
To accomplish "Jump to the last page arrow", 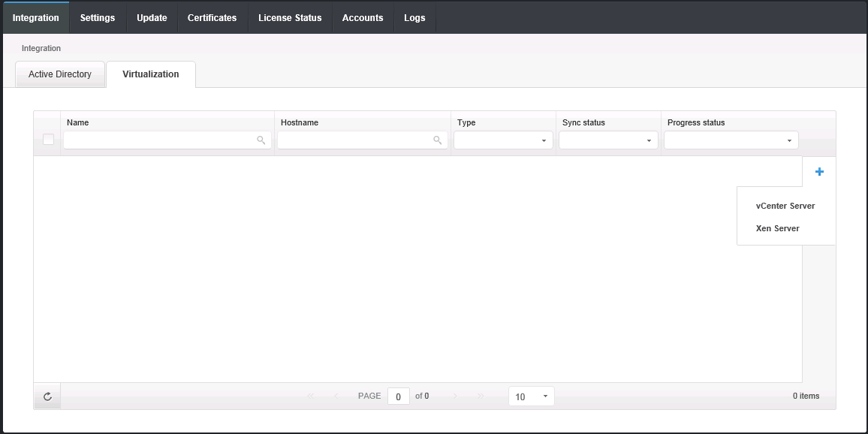I will [x=481, y=396].
